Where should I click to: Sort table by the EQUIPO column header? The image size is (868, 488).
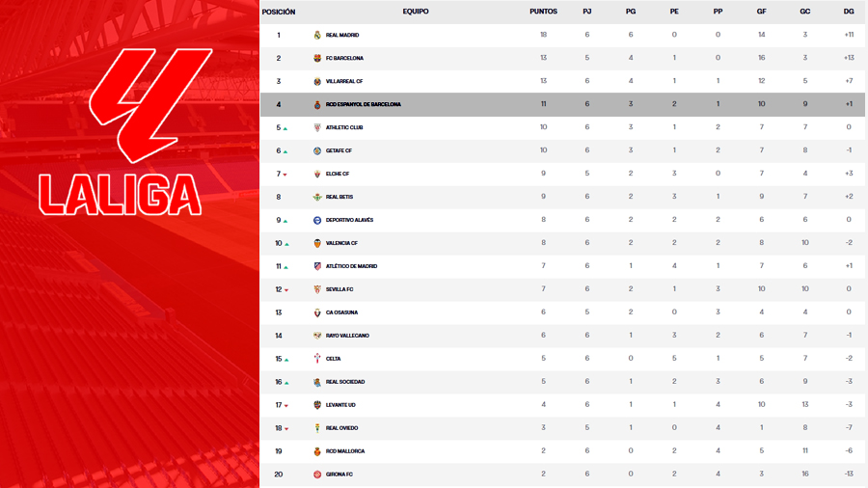tap(416, 12)
